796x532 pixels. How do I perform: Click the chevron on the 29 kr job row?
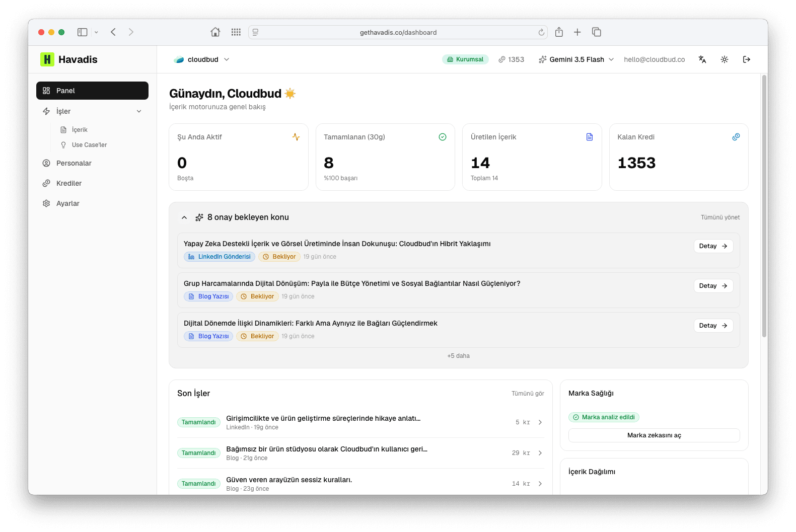540,453
